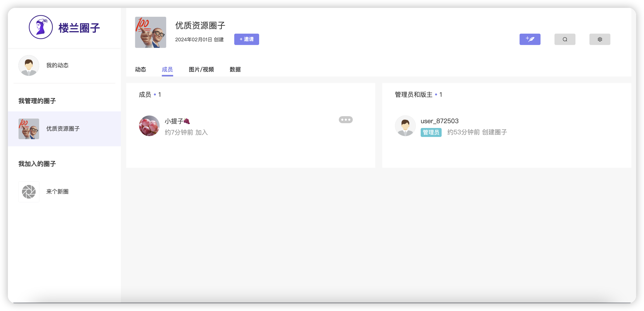Open the three-dot menu for 小提子
644x311 pixels.
point(346,120)
